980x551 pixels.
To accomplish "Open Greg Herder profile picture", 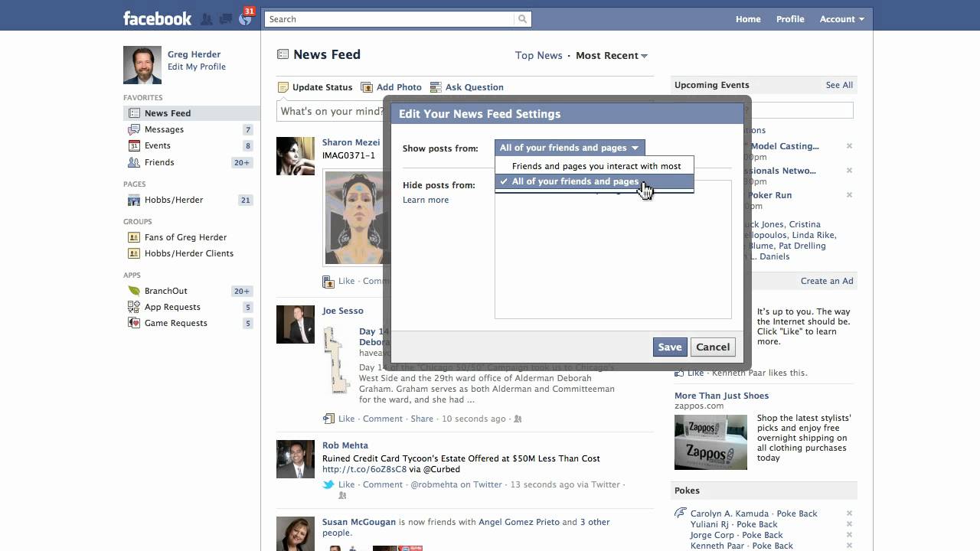I will pyautogui.click(x=142, y=65).
